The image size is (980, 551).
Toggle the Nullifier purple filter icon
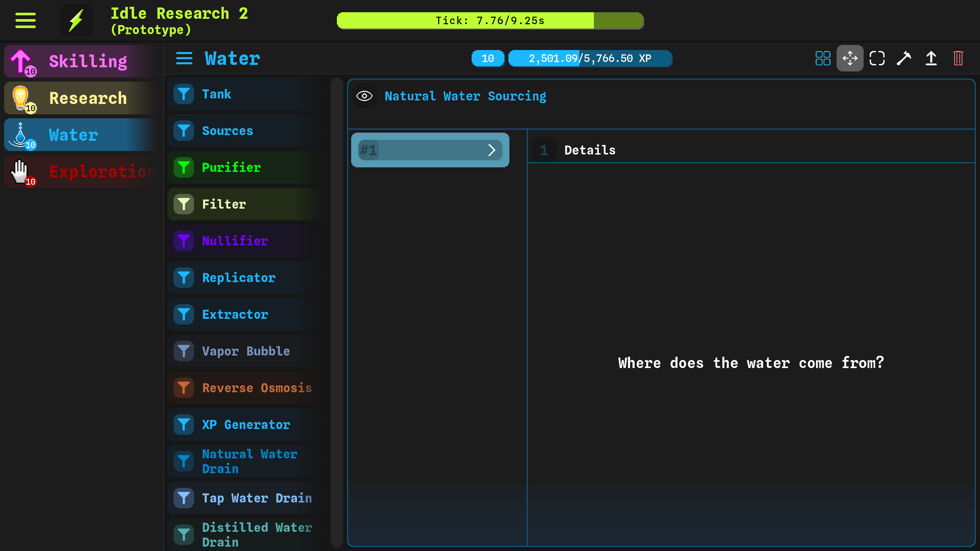click(x=184, y=241)
